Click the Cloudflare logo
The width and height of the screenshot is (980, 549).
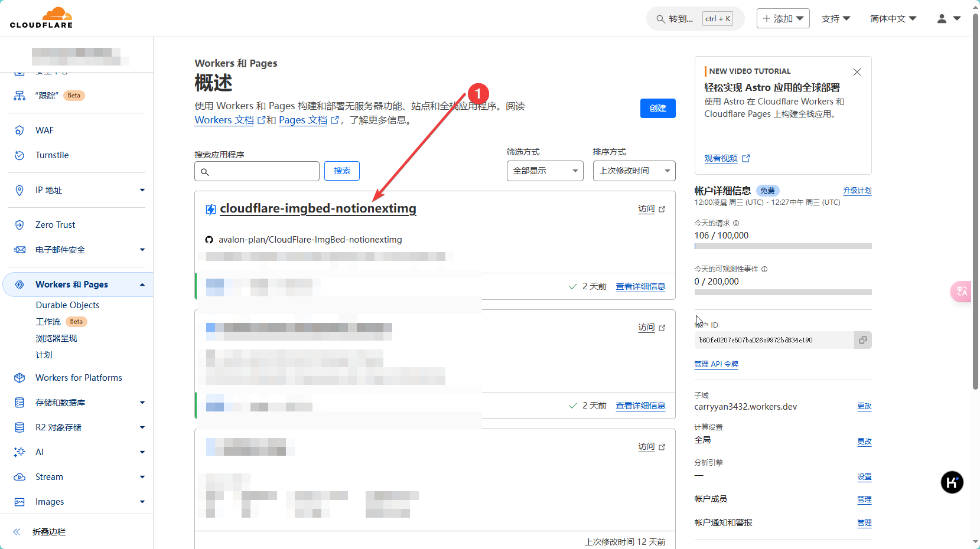41,18
